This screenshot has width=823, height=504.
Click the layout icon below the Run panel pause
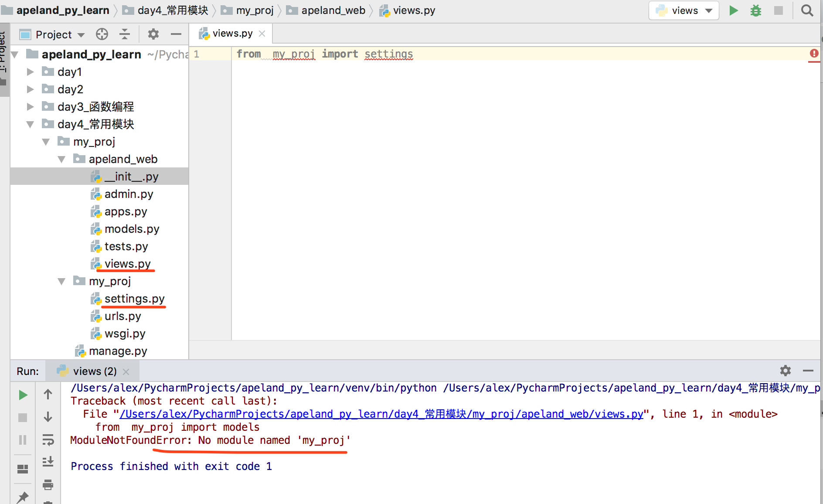coord(23,469)
